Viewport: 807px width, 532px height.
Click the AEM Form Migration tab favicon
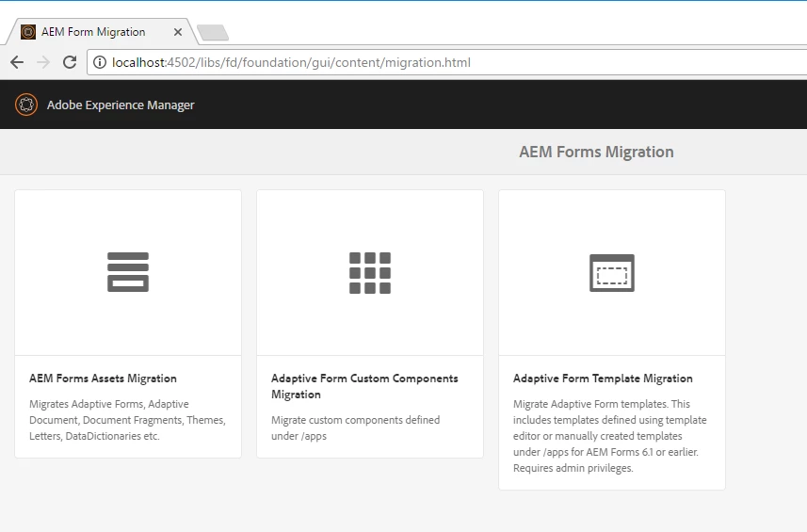(28, 32)
